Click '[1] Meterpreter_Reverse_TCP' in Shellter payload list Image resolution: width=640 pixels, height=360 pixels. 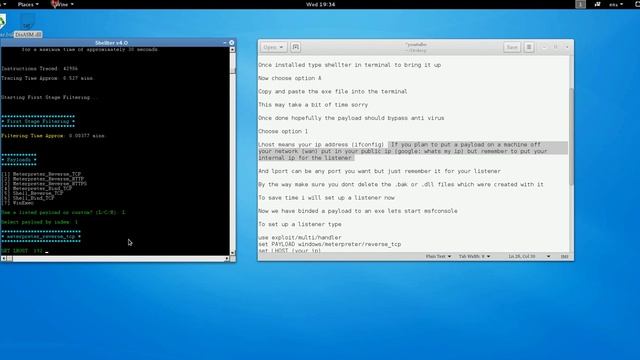(41, 174)
